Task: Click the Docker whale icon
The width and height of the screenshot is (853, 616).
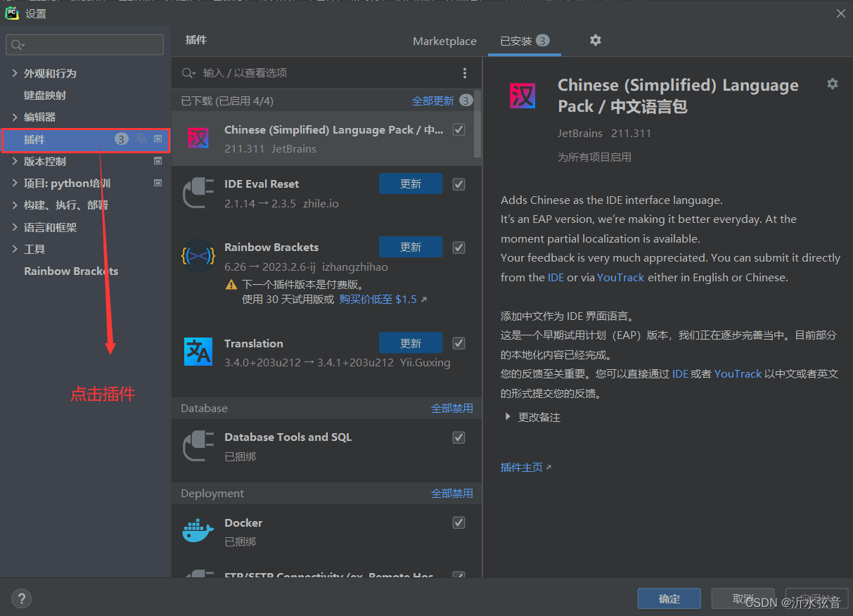Action: pyautogui.click(x=198, y=531)
